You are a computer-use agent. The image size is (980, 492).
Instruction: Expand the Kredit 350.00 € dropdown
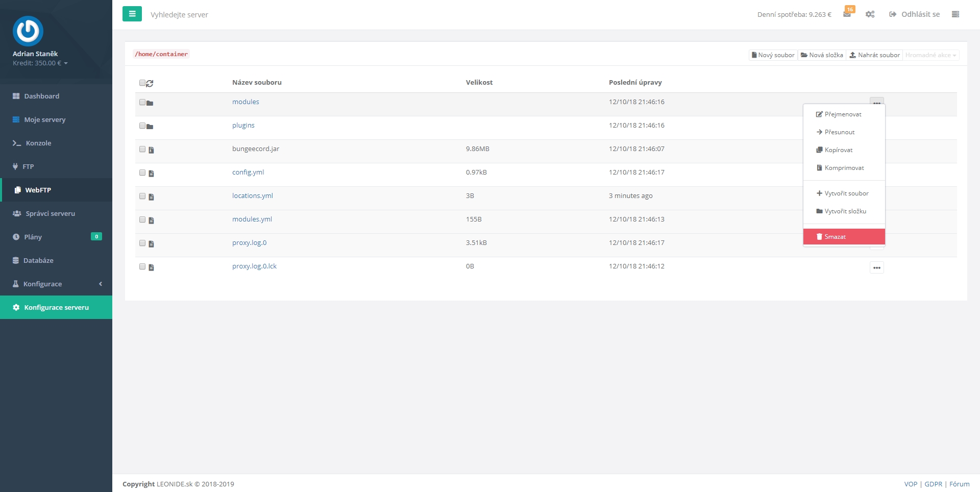pyautogui.click(x=40, y=63)
